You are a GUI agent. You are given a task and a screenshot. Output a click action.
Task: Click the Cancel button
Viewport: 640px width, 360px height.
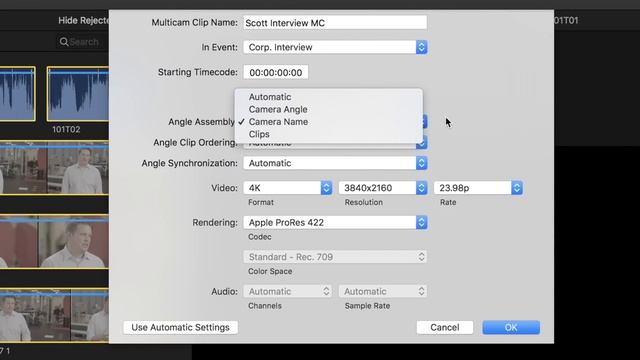[x=444, y=327]
